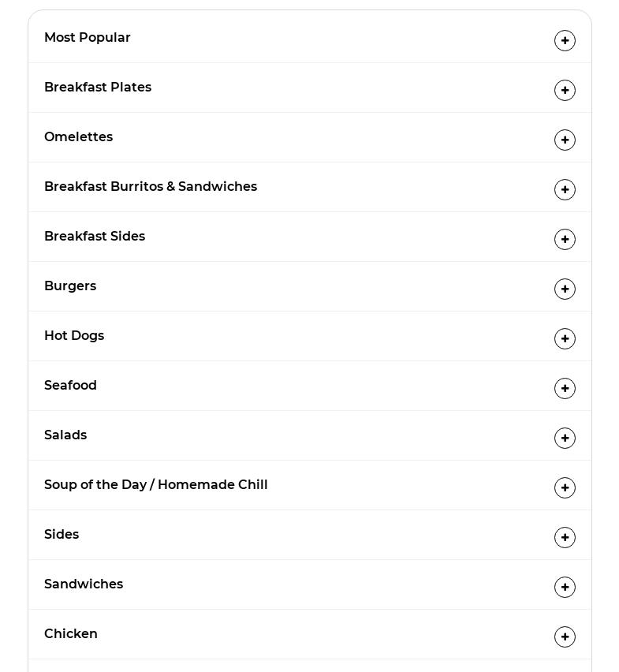Image resolution: width=619 pixels, height=672 pixels.
Task: Select the Breakfast Plates heading
Action: coord(98,87)
